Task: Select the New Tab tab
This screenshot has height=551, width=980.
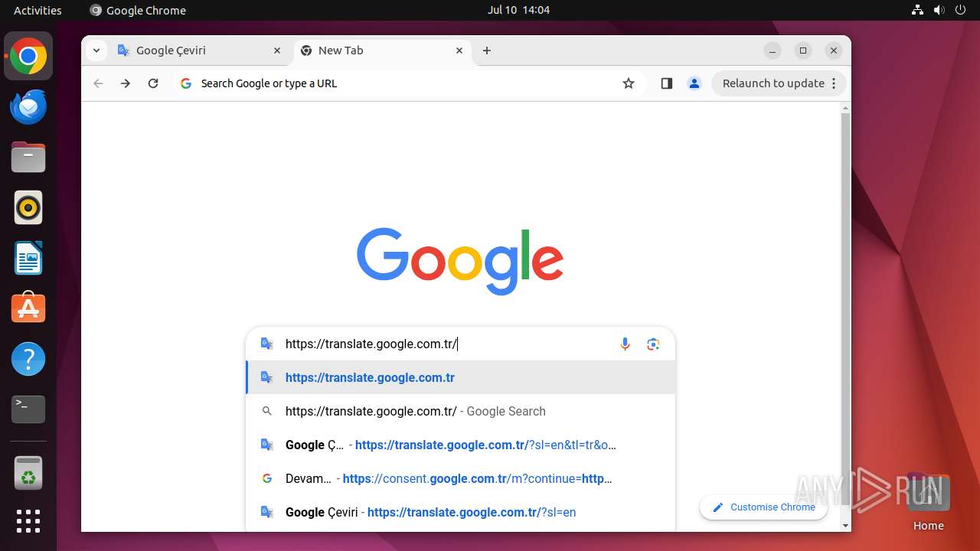Action: (x=383, y=51)
